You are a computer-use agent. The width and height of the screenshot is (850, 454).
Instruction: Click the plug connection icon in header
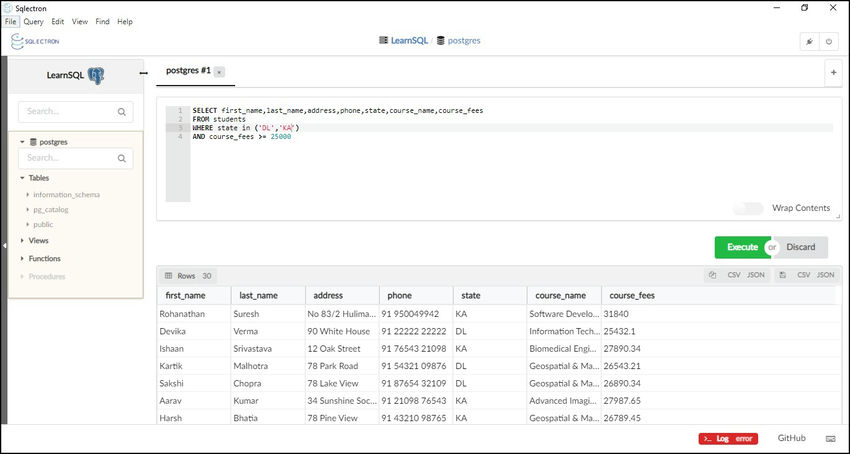pos(809,42)
